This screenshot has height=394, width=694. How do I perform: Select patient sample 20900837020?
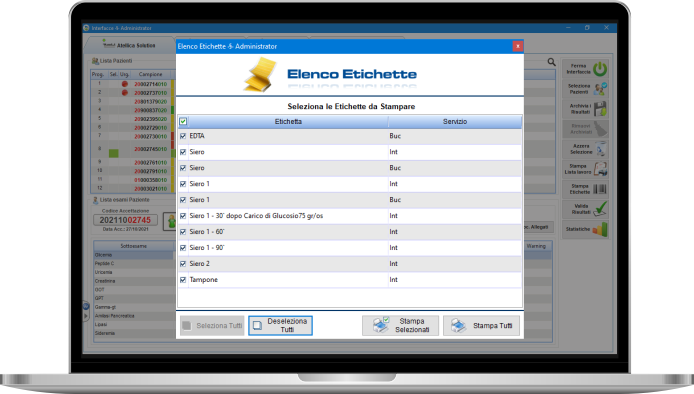click(x=150, y=110)
